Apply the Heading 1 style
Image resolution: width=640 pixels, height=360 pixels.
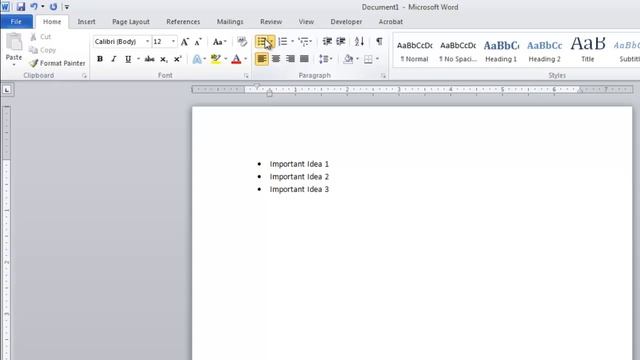(501, 51)
